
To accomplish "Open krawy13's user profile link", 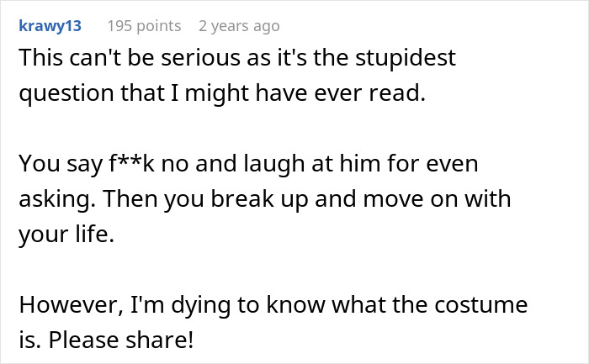I will pos(50,26).
